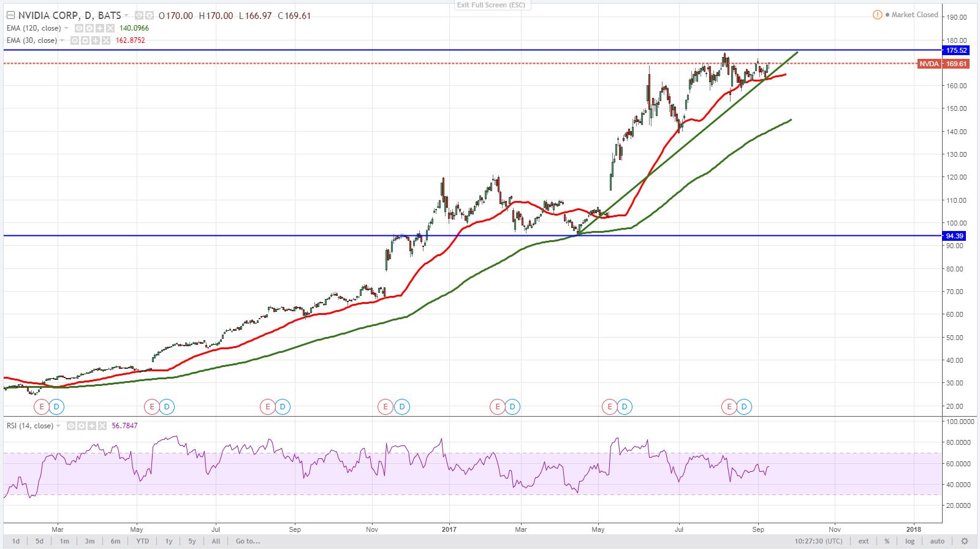This screenshot has height=549, width=980.
Task: Open RSI indicator settings gear
Action: [82, 426]
